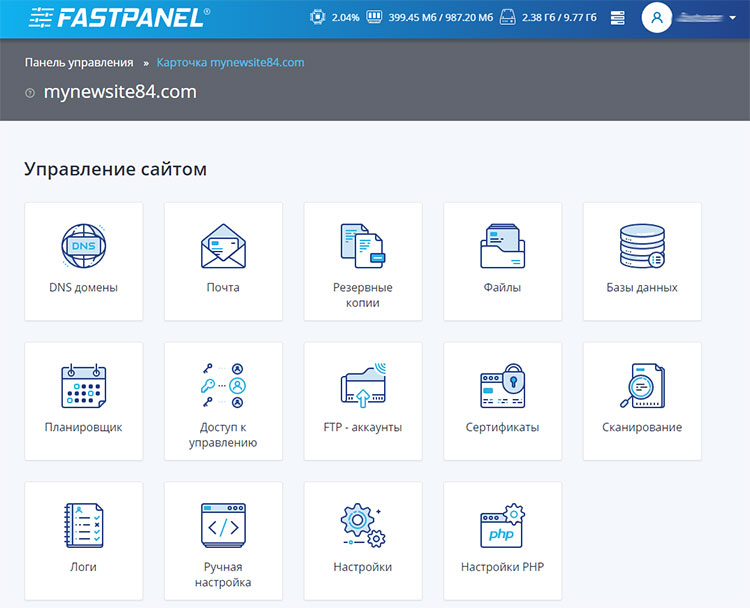Click the user avatar icon
Viewport: 750px width, 608px height.
click(656, 18)
